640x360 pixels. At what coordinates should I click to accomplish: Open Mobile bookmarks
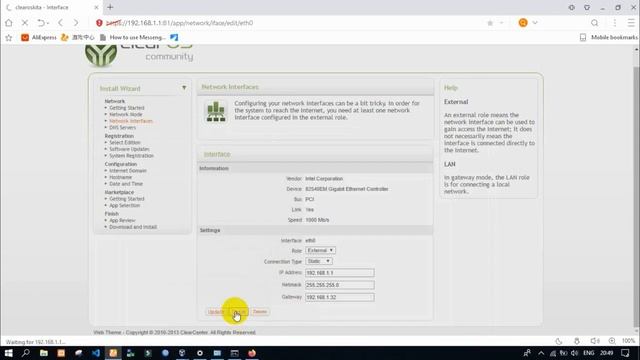(x=608, y=38)
